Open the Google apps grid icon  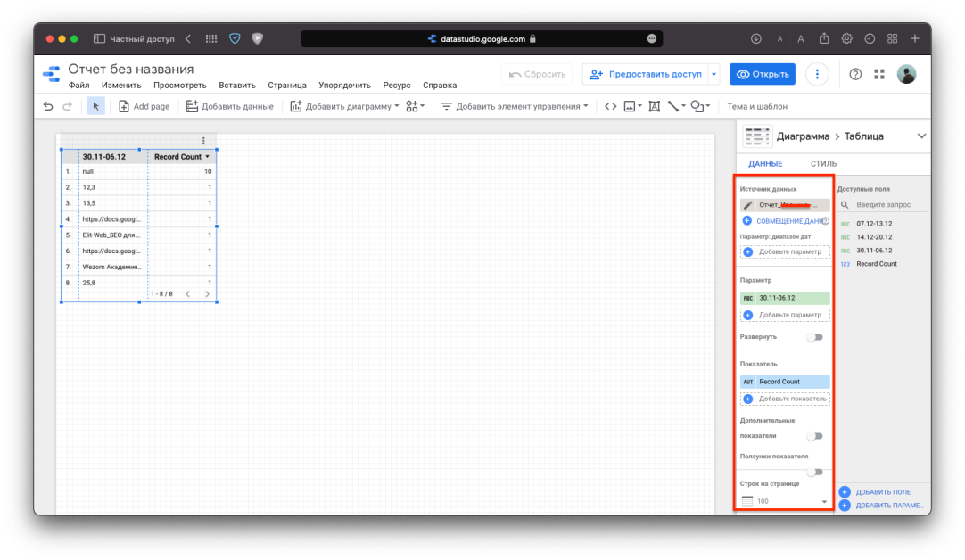[x=879, y=75]
